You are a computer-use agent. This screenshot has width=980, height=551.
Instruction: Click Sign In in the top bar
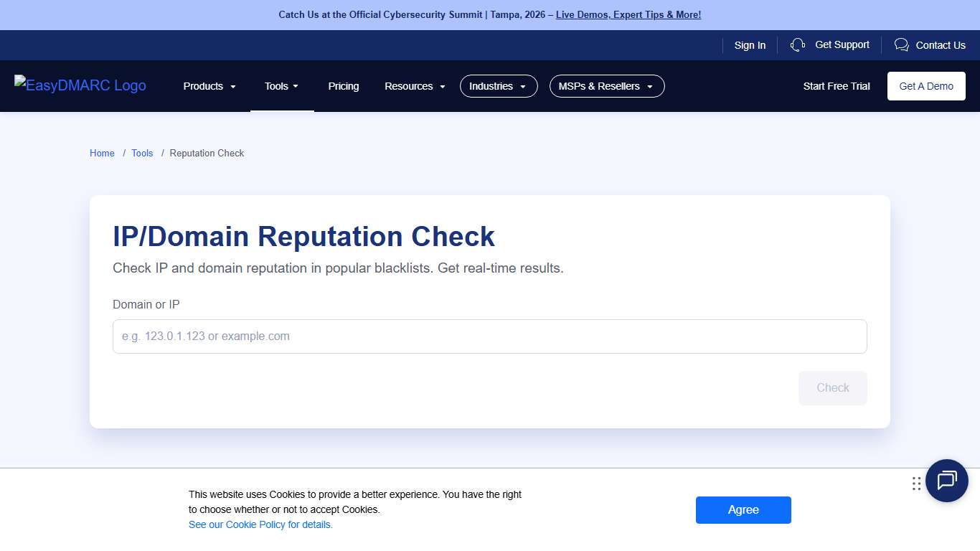point(750,44)
